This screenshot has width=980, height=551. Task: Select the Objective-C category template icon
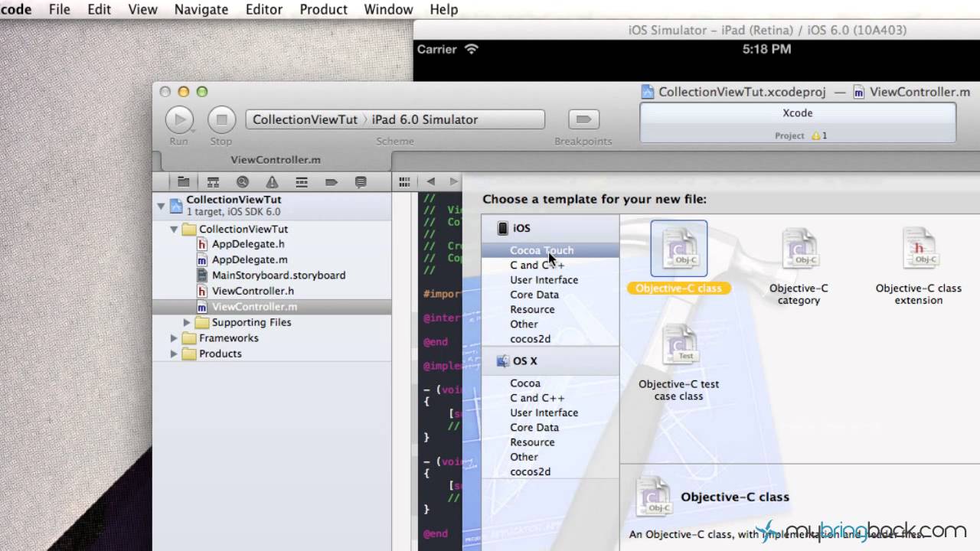pos(799,249)
